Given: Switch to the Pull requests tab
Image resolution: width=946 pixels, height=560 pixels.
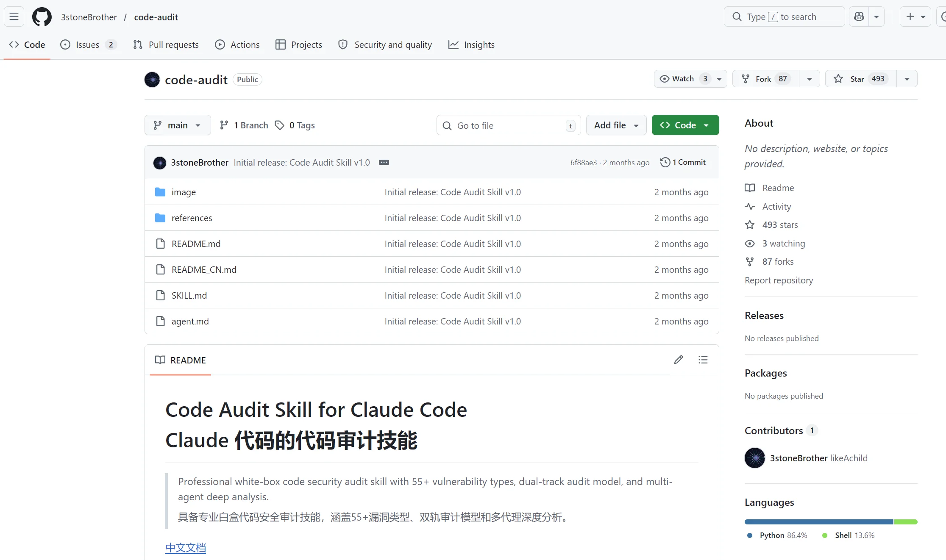Looking at the screenshot, I should (165, 44).
